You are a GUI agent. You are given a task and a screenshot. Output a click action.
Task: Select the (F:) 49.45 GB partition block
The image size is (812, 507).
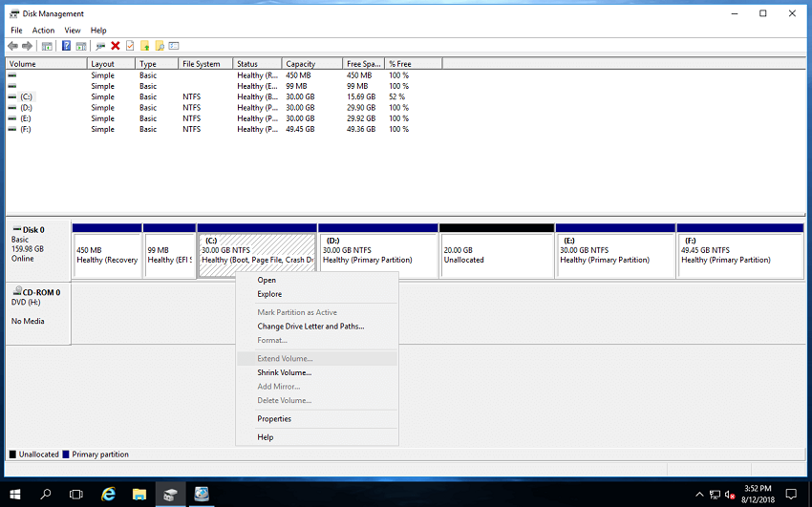[740, 251]
